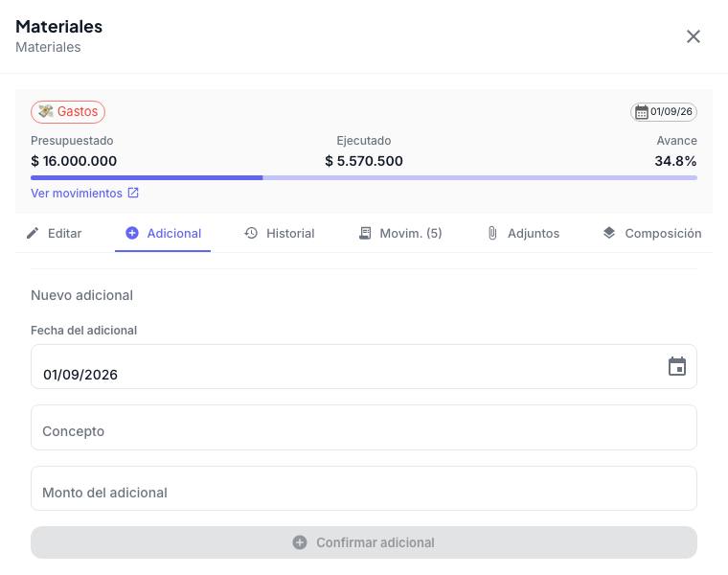Click the Confirmar adicional button

point(364,542)
